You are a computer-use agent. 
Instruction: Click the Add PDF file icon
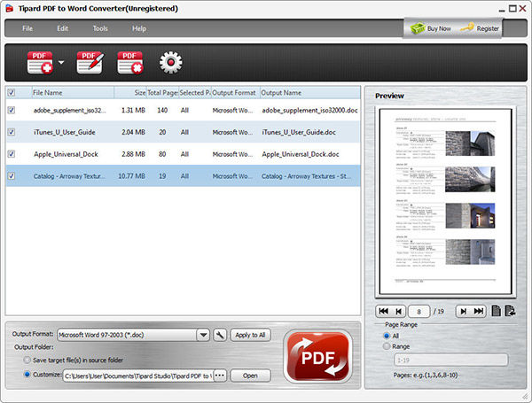coord(40,62)
